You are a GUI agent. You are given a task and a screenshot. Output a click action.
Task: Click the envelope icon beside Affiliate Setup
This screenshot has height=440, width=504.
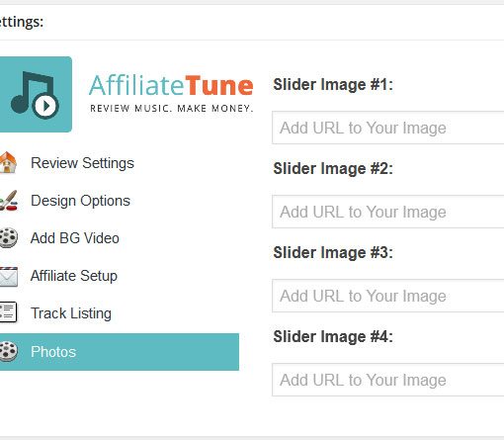tap(9, 276)
